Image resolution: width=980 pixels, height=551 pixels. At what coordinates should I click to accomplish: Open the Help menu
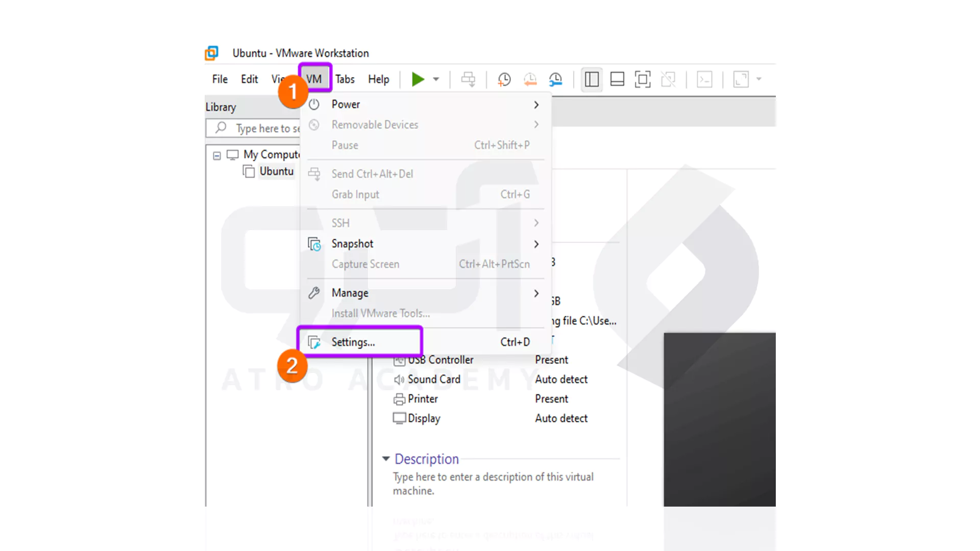[x=379, y=79]
